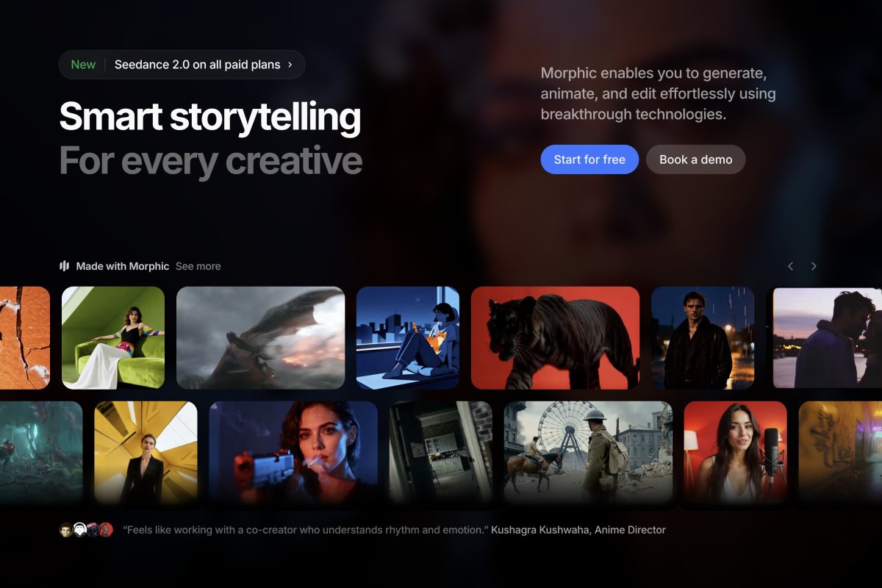Select the blue illustrated girl by window thumbnail
The width and height of the screenshot is (882, 588).
[408, 337]
